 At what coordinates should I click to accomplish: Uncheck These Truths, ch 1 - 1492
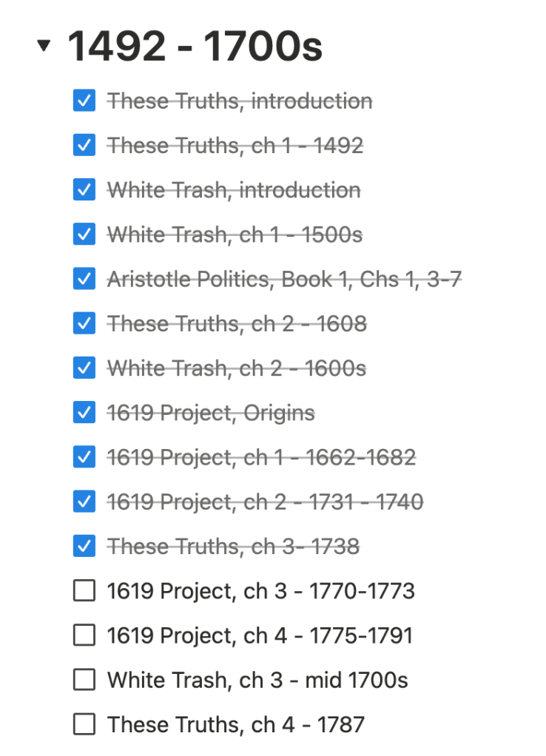click(x=84, y=145)
